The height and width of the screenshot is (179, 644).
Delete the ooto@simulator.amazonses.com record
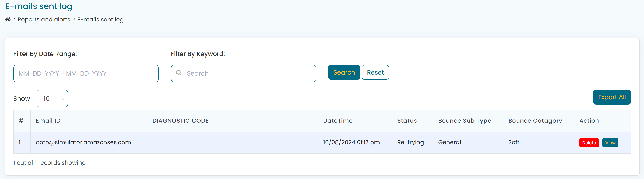pyautogui.click(x=589, y=143)
